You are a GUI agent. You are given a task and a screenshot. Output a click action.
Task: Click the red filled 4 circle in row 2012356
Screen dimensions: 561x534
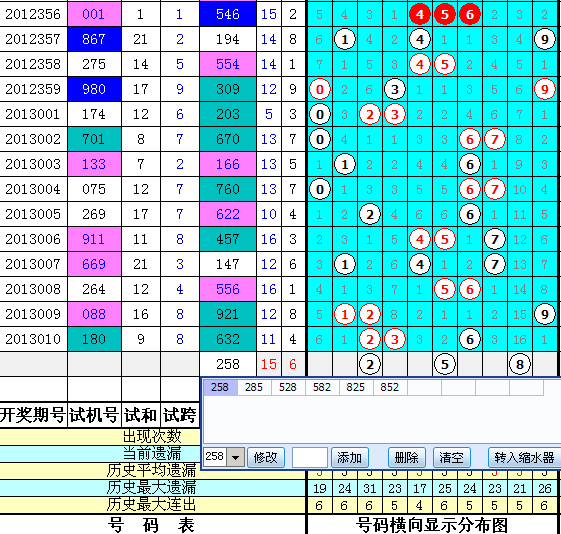(x=420, y=14)
